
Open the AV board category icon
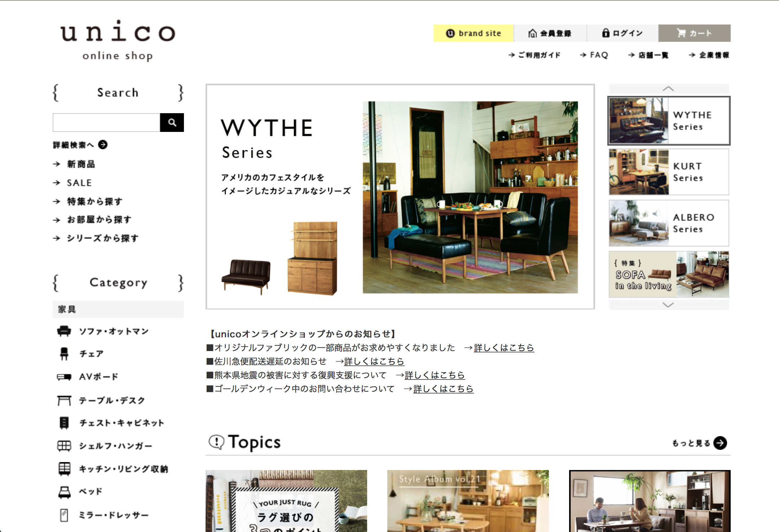tap(64, 377)
